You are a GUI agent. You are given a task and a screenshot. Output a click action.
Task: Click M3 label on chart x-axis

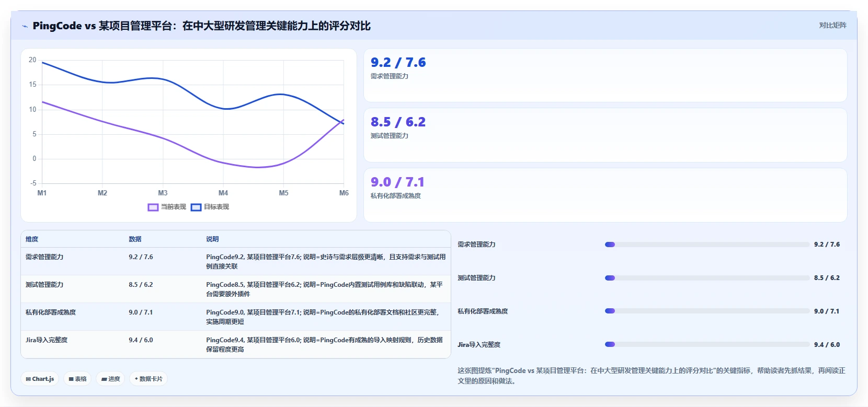click(x=163, y=193)
